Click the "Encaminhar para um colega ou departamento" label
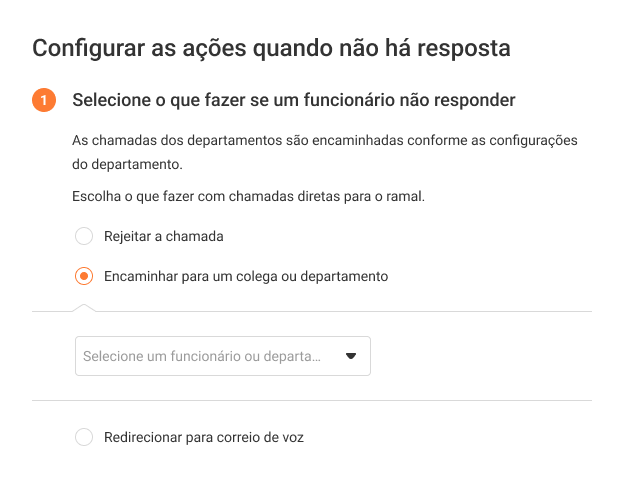Image resolution: width=624 pixels, height=481 pixels. point(245,276)
